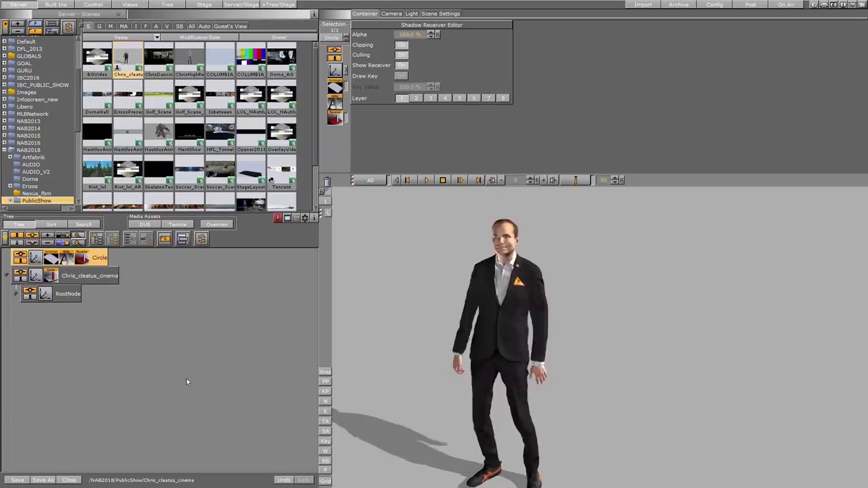The image size is (868, 488).
Task: Open the performance settings gear icon
Action: pos(304,218)
